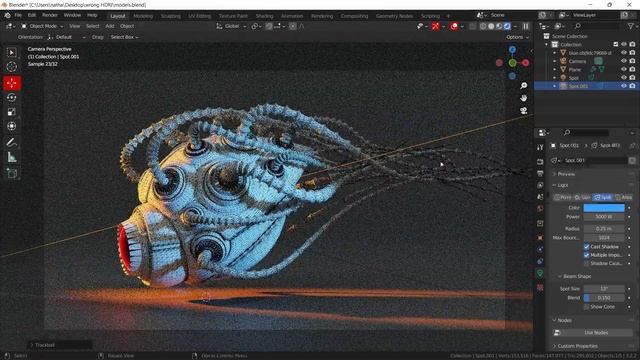Screen dimensions: 640x360
Task: Switch to rendered viewport shading
Action: click(507, 26)
